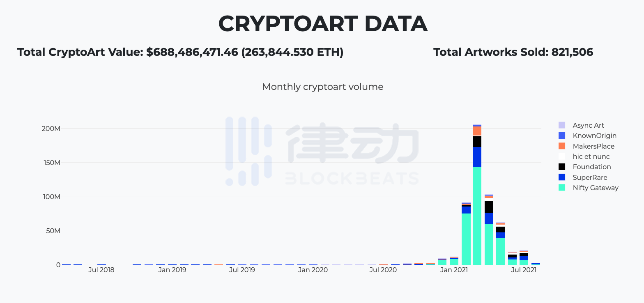This screenshot has width=644, height=303.
Task: Click the CRYPTOART DATA heading
Action: pyautogui.click(x=322, y=23)
